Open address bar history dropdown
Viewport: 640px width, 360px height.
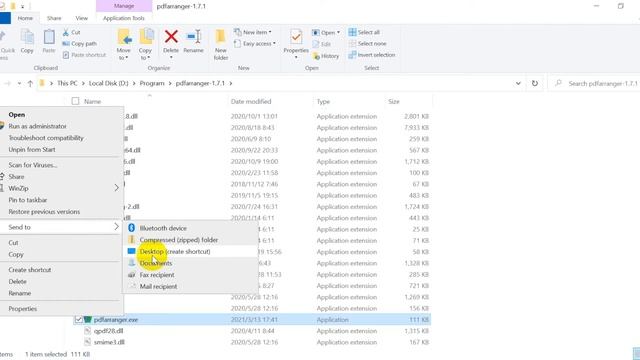tap(518, 83)
